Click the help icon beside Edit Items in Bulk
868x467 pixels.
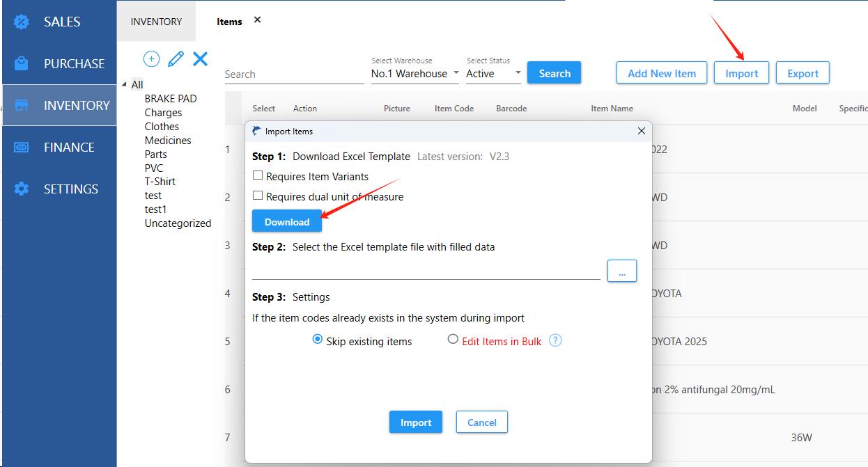point(555,340)
